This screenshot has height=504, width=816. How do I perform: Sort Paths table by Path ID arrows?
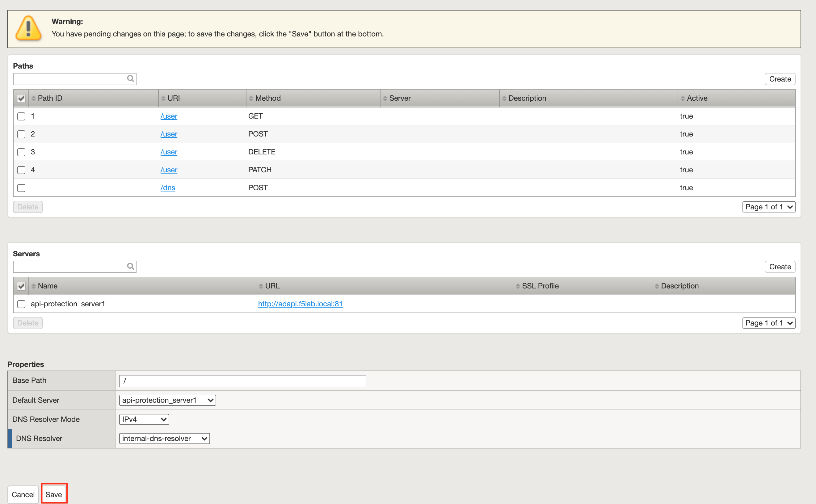[x=34, y=98]
